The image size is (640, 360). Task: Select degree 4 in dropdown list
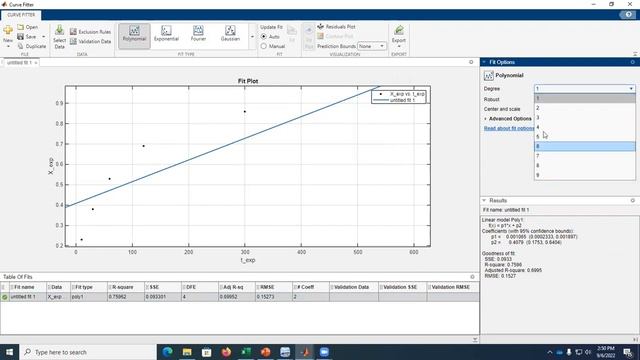(584, 127)
